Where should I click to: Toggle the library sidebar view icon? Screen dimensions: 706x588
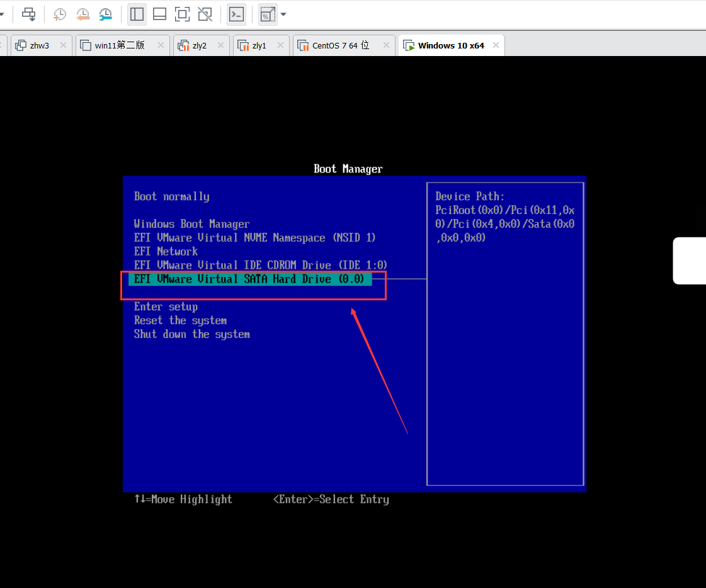tap(137, 14)
